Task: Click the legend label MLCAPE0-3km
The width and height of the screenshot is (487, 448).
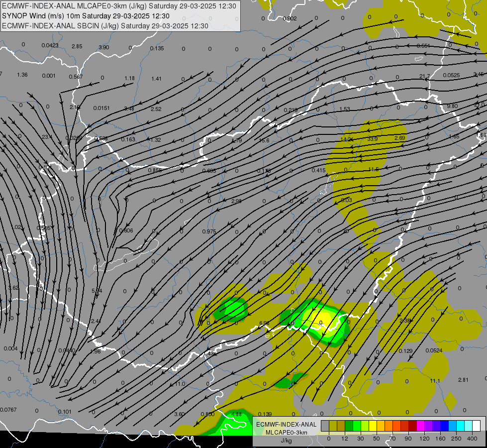Action: tap(286, 433)
